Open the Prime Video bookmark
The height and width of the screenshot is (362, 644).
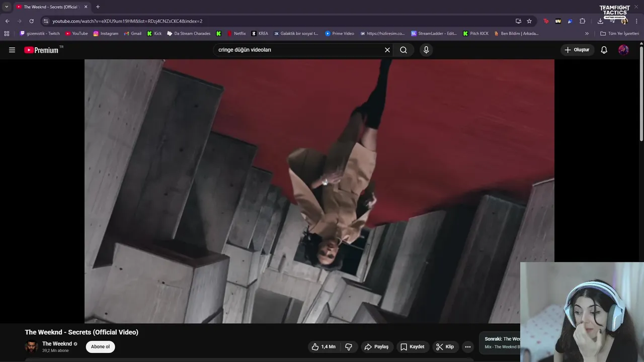click(340, 34)
